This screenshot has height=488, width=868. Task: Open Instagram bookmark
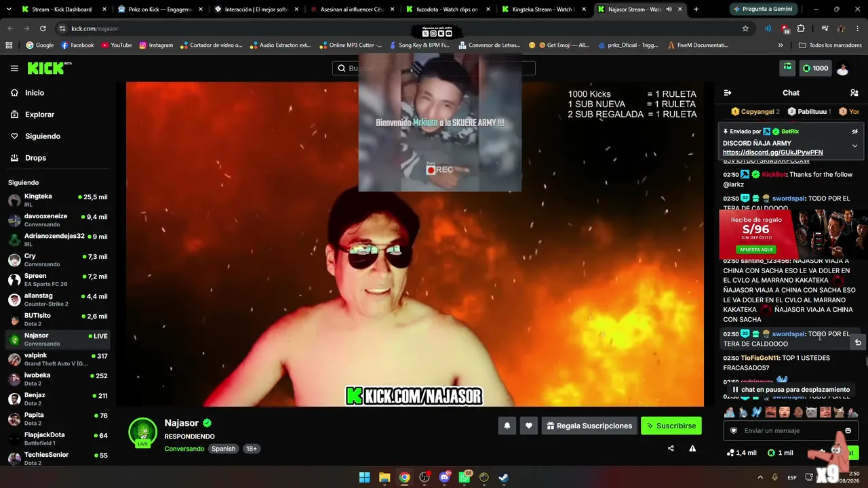156,45
